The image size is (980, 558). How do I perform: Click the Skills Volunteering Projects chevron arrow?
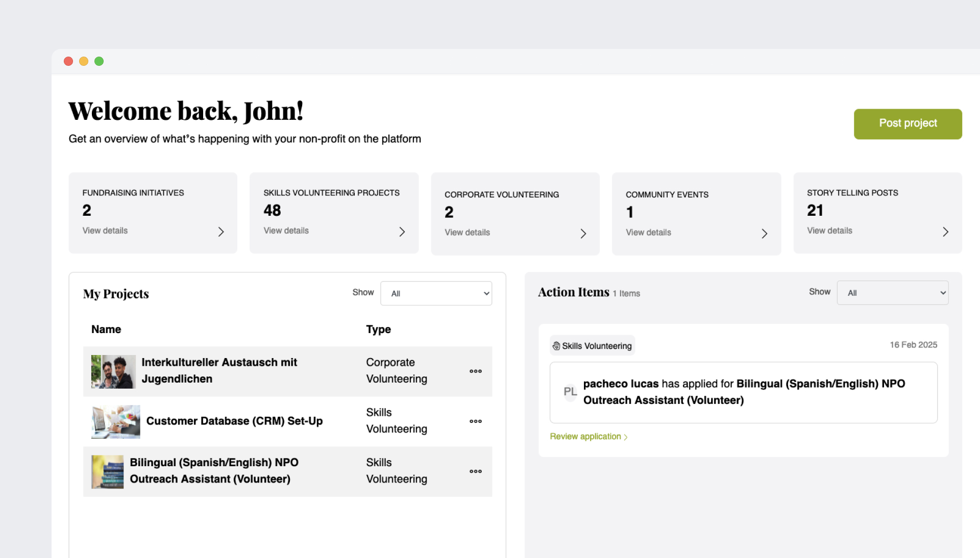pos(402,232)
